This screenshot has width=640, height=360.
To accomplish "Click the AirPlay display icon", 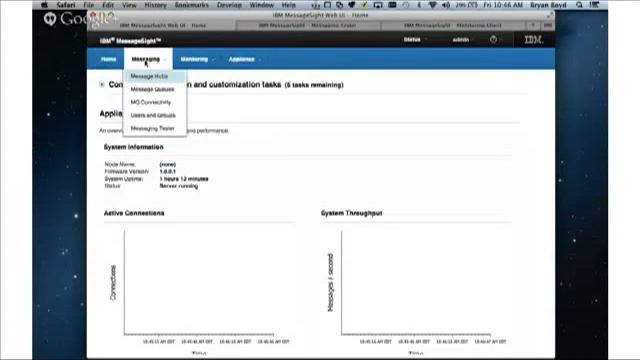I will pos(378,5).
